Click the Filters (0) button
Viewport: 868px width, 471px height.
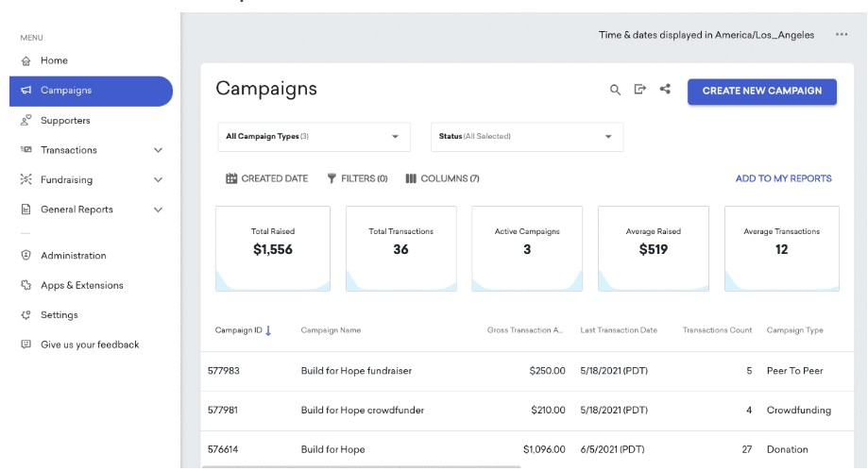pos(358,178)
